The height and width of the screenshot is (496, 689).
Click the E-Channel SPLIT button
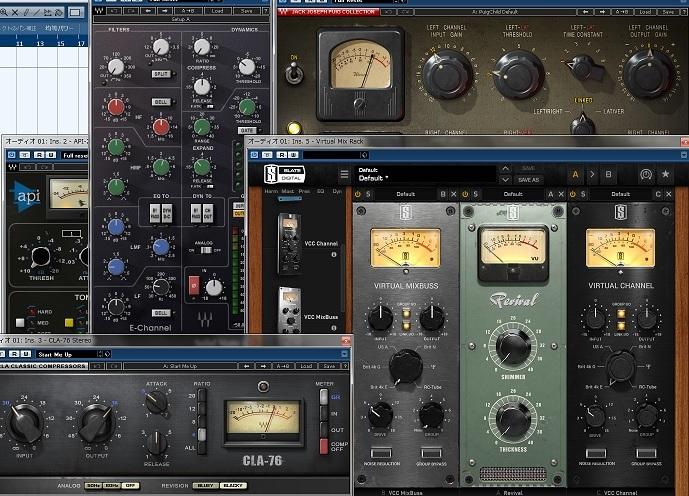pyautogui.click(x=161, y=74)
